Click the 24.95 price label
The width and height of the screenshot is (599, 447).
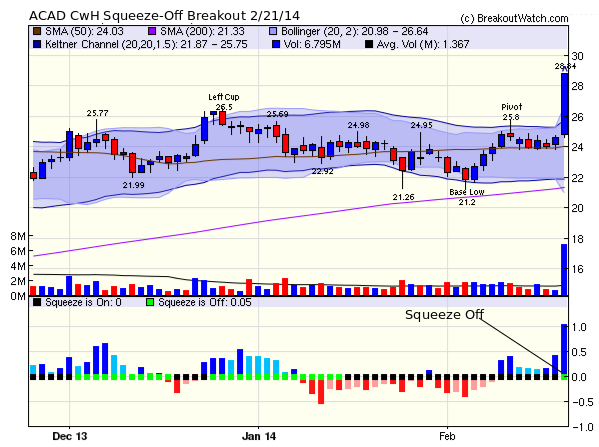coord(422,125)
